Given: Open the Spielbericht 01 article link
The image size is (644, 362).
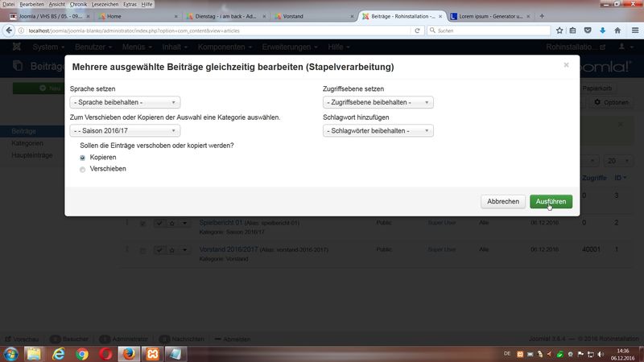Looking at the screenshot, I should (221, 223).
